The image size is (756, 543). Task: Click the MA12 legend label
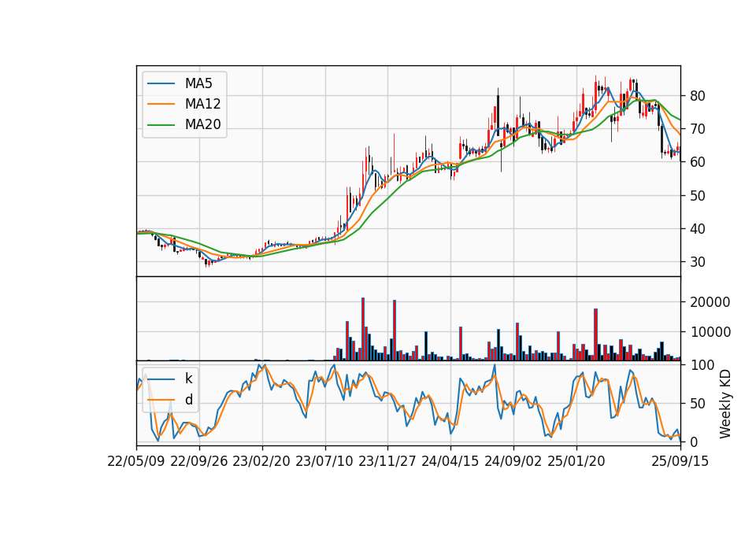202,104
